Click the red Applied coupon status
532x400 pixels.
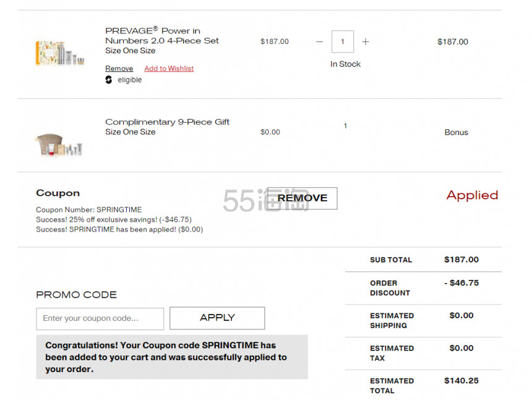pyautogui.click(x=472, y=195)
